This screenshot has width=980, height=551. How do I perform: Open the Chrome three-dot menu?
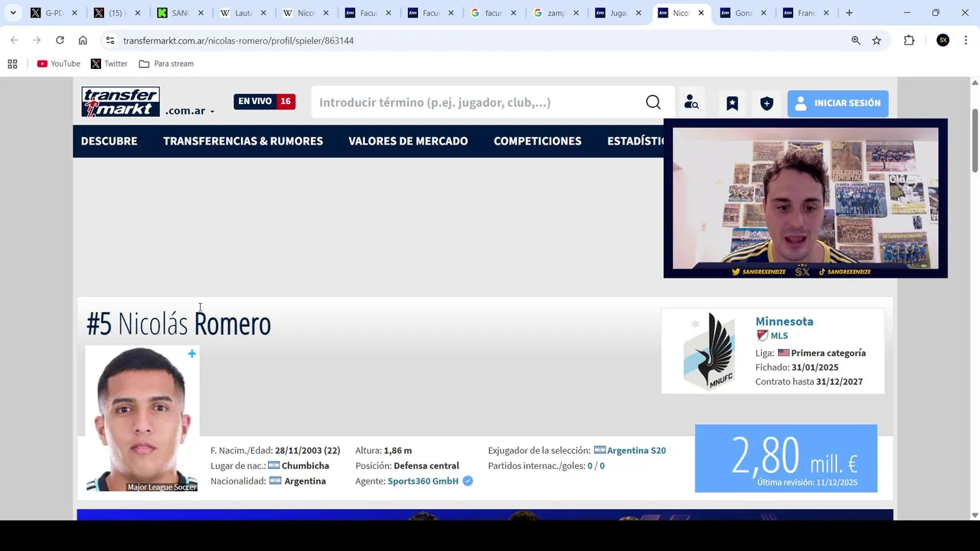click(965, 41)
